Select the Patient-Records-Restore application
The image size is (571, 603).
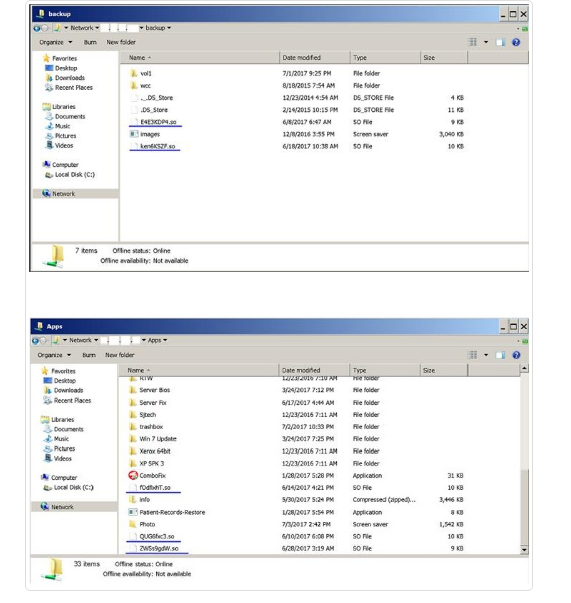click(167, 512)
